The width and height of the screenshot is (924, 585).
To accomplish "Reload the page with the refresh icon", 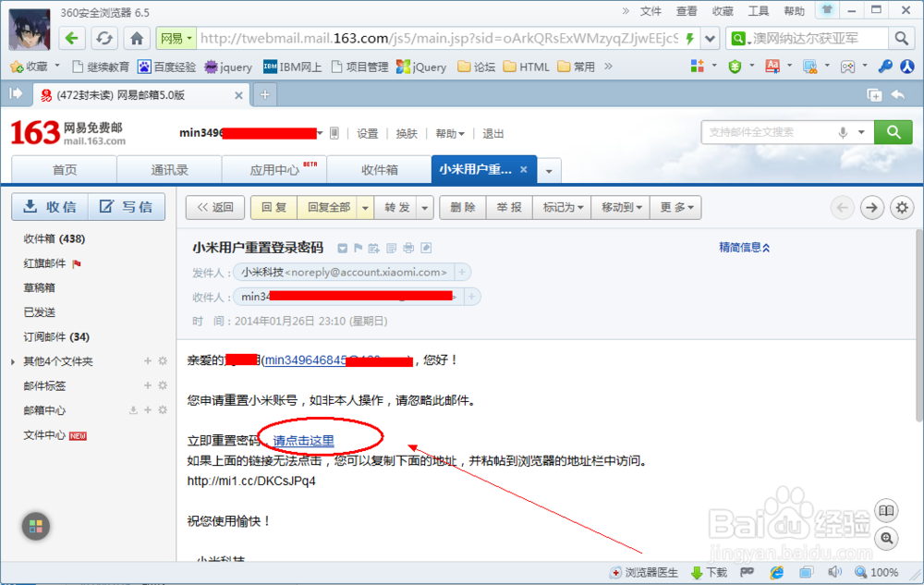I will pyautogui.click(x=104, y=39).
